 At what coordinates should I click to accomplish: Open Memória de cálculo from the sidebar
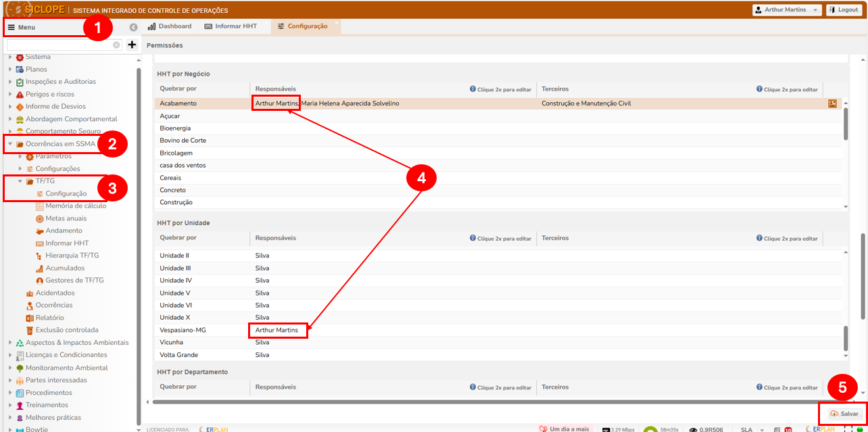(75, 206)
